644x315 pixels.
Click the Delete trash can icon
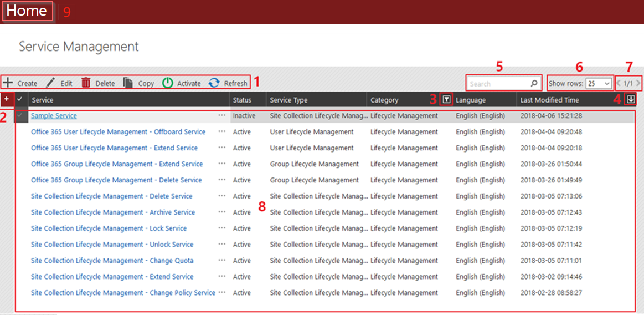click(x=86, y=83)
